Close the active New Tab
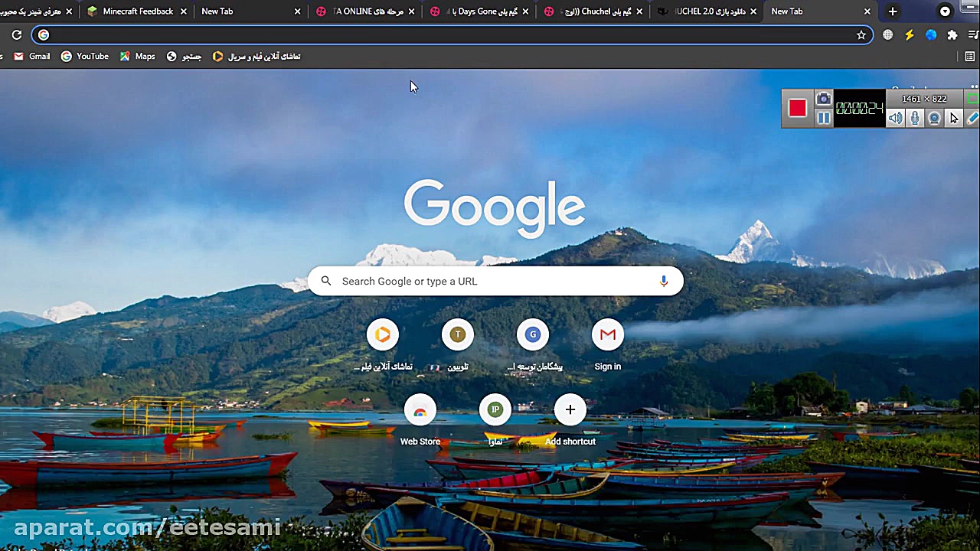Viewport: 980px width, 551px height. [867, 11]
